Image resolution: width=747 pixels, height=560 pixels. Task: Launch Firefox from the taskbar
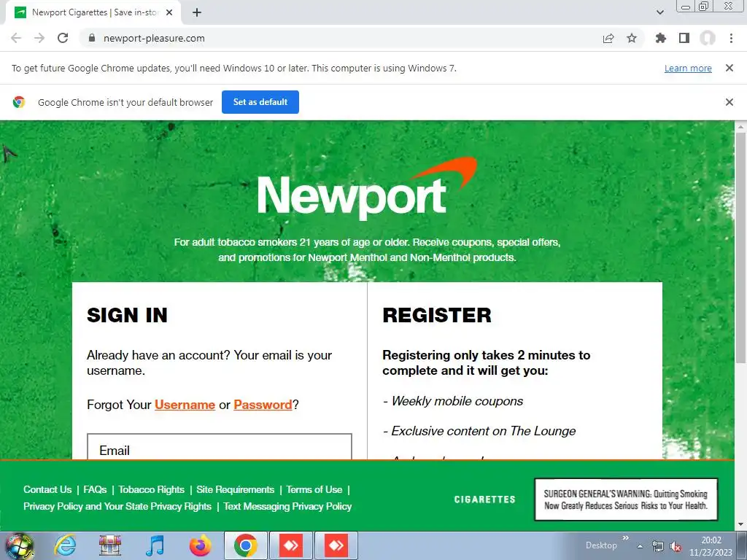tap(200, 545)
